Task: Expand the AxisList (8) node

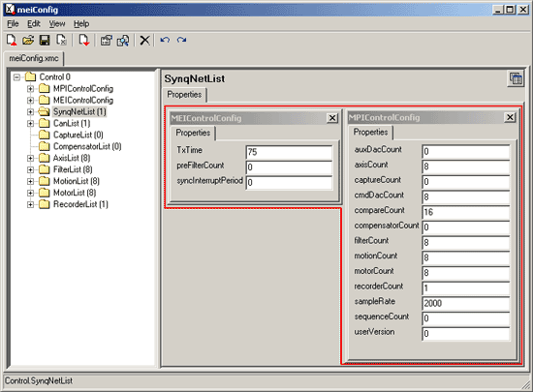Action: 30,158
